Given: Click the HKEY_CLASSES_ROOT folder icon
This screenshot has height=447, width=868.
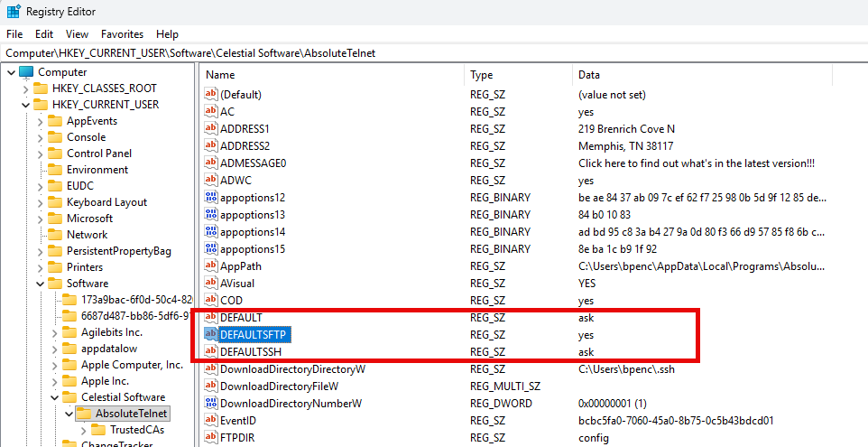Looking at the screenshot, I should click(41, 88).
